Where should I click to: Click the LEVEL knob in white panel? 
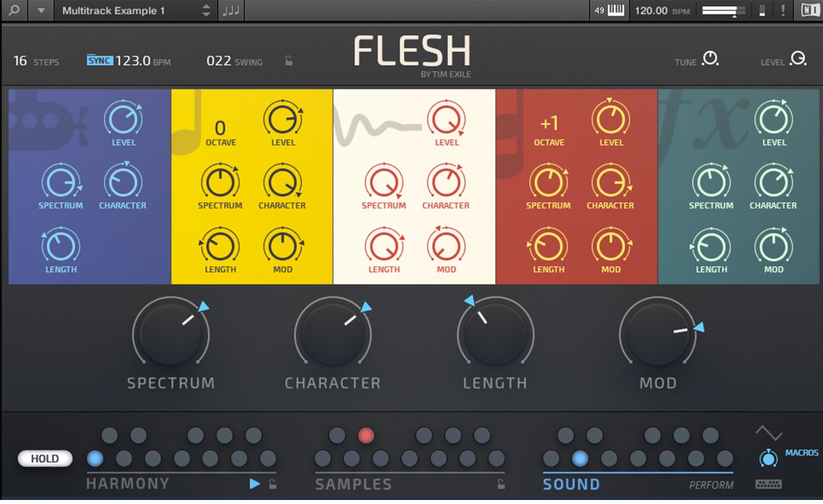(x=447, y=119)
